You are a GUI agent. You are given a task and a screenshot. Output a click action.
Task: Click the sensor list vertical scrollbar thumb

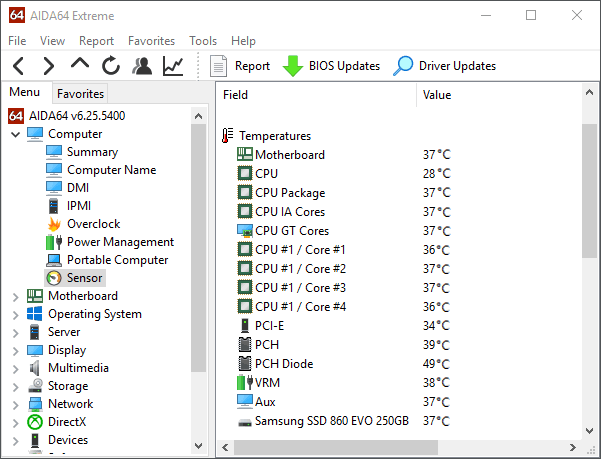pyautogui.click(x=589, y=191)
